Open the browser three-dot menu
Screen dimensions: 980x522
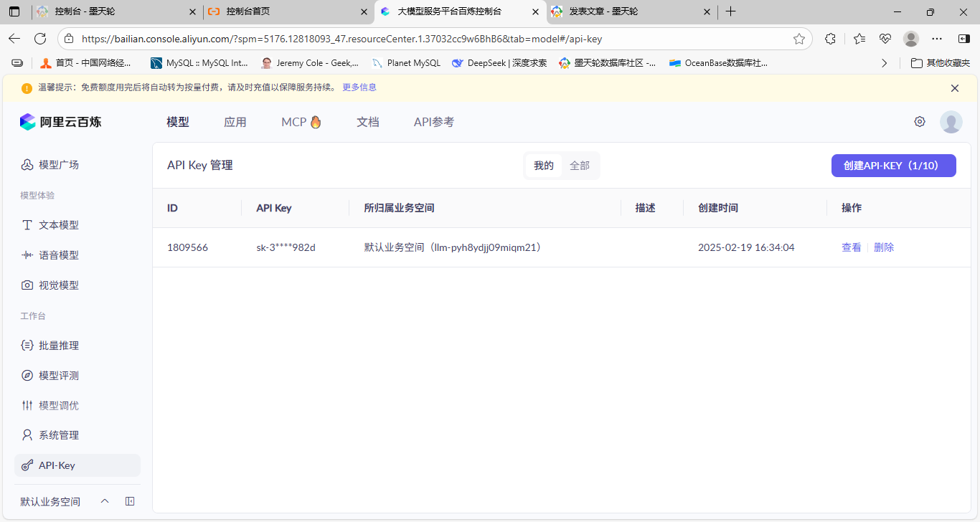pos(937,39)
